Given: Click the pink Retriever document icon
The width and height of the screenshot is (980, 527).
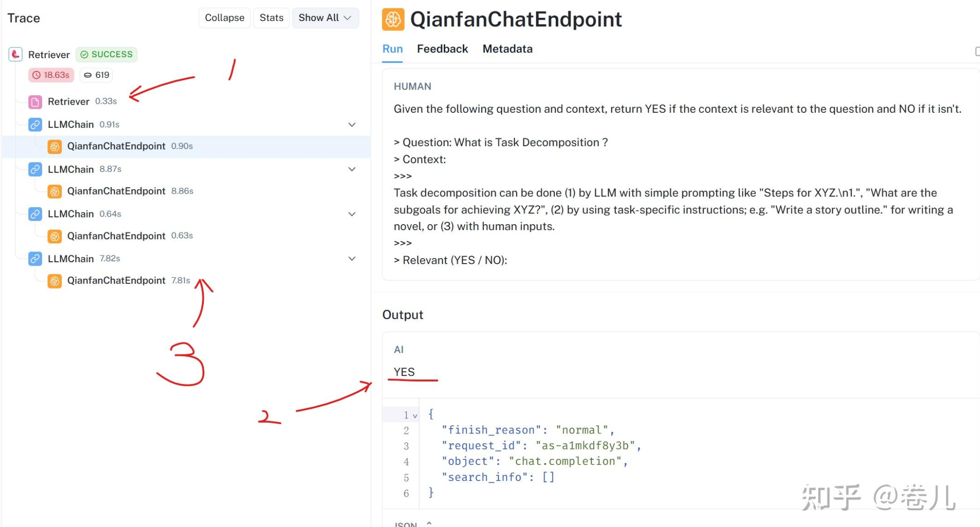Looking at the screenshot, I should click(35, 102).
